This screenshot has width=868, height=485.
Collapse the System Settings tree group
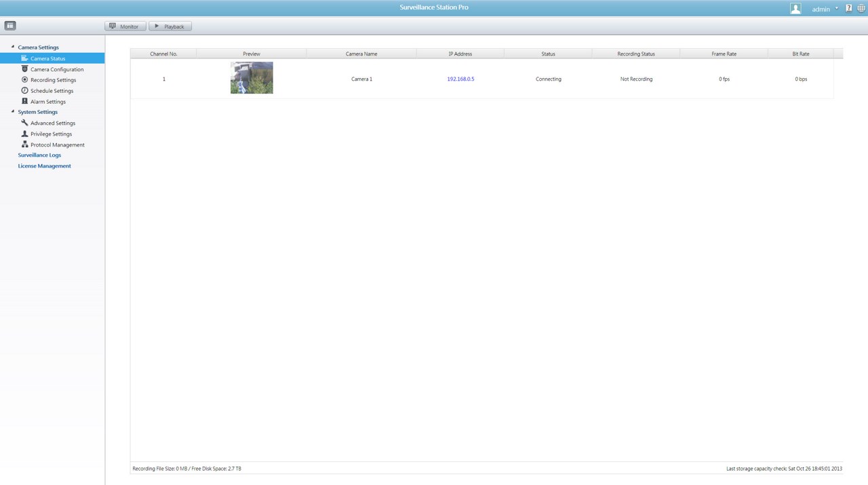point(13,111)
